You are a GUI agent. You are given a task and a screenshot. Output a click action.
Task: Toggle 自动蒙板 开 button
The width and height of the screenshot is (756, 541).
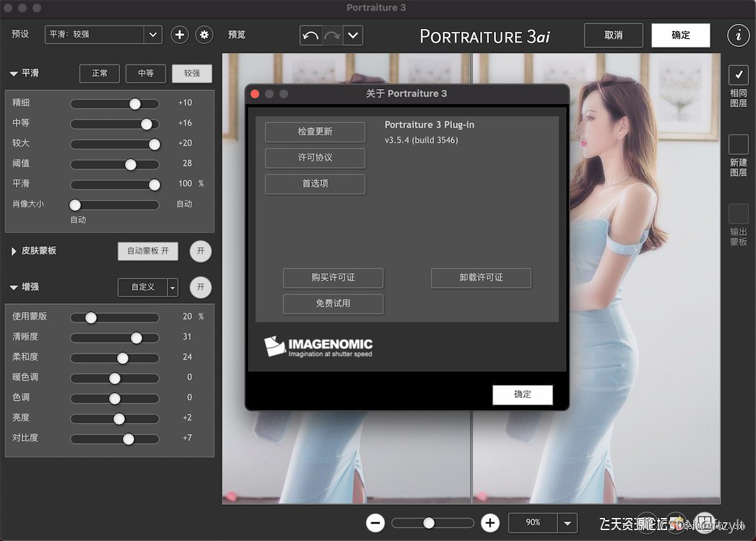[x=148, y=251]
